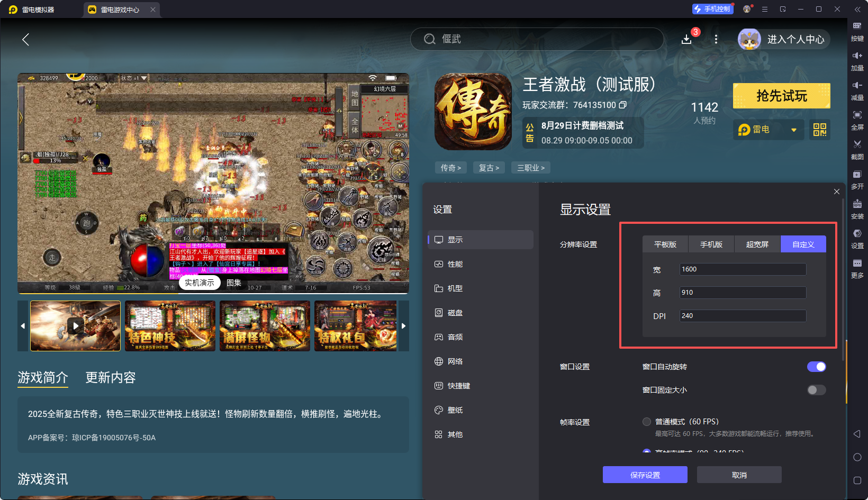Open 性能 settings category

click(481, 264)
